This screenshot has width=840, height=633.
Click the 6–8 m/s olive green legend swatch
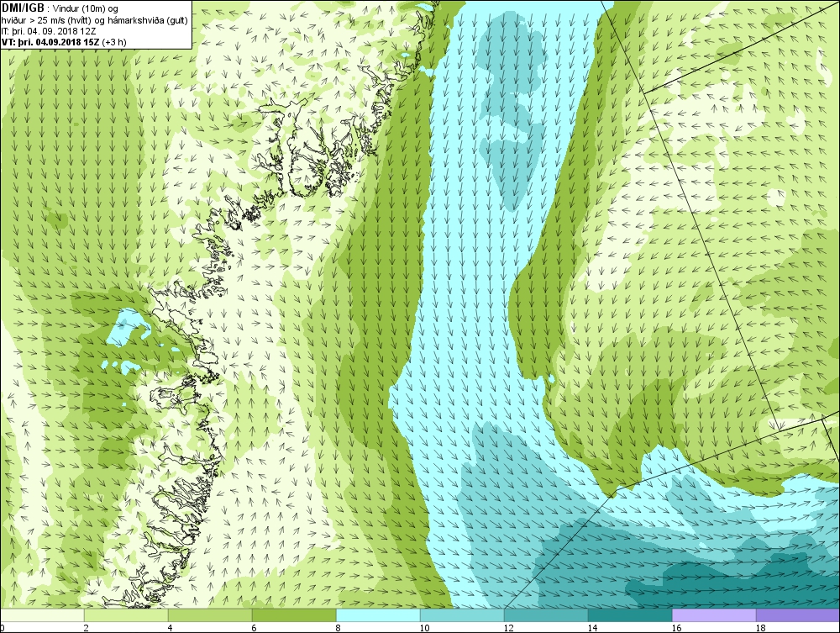pyautogui.click(x=294, y=615)
